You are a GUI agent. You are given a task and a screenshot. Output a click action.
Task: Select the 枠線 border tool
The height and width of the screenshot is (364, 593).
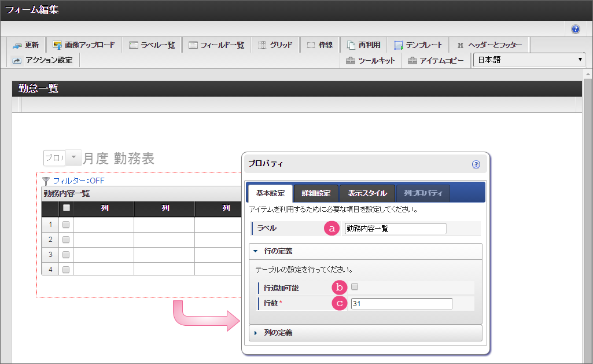(319, 45)
